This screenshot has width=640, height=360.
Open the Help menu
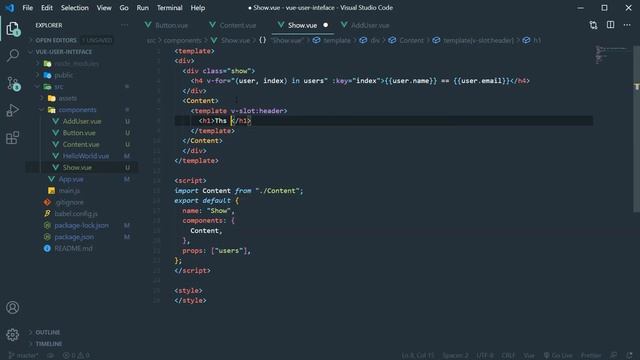(x=198, y=8)
